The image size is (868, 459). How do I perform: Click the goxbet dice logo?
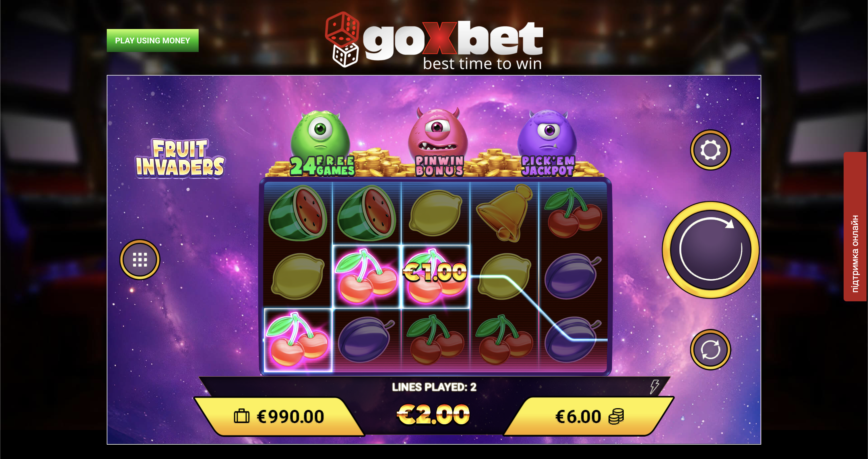[x=342, y=39]
